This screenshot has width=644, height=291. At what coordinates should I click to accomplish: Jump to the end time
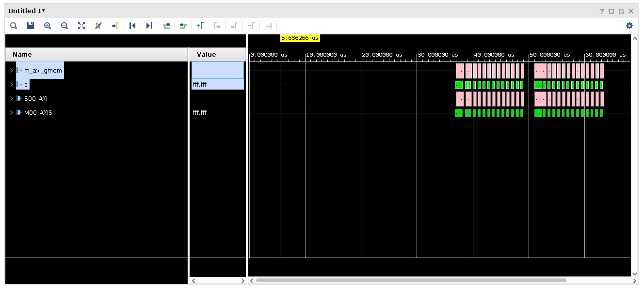149,26
